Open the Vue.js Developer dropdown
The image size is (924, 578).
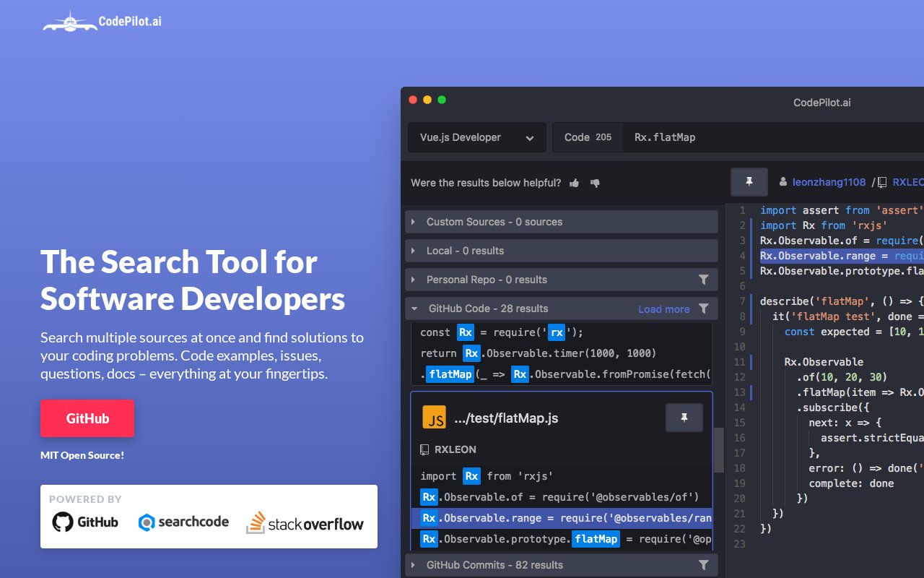477,137
